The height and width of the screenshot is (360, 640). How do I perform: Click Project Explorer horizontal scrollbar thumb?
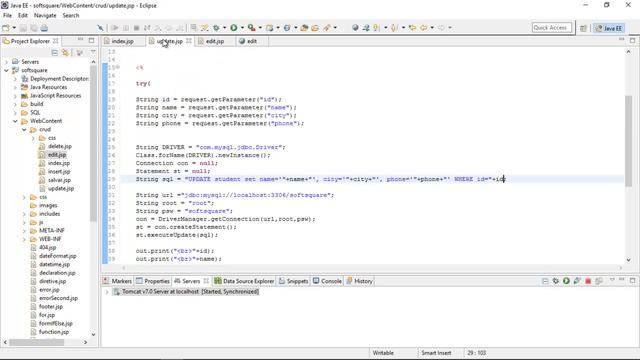pyautogui.click(x=37, y=342)
